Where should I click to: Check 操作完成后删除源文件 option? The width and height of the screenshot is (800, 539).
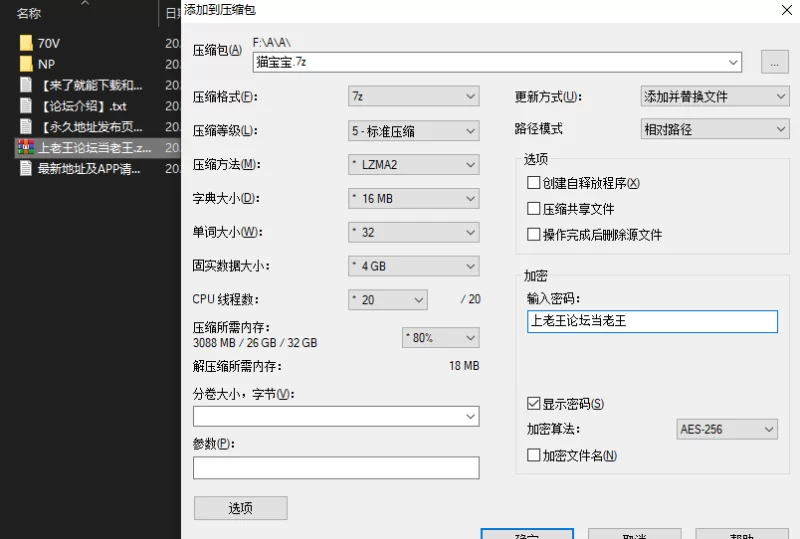[x=533, y=234]
